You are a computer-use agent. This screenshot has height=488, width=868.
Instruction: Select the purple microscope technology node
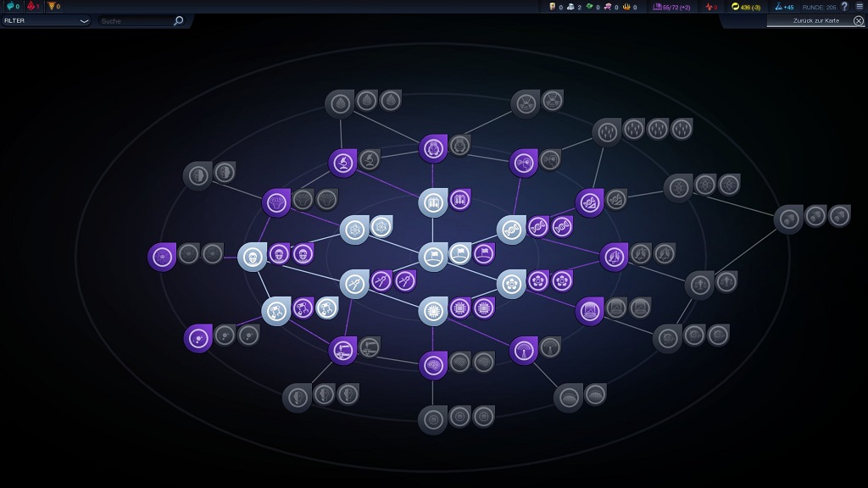pos(342,162)
